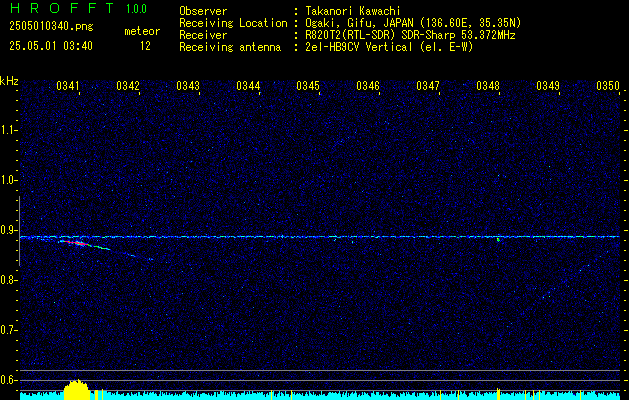Image resolution: width=629 pixels, height=400 pixels.
Task: Click the timestamp 25.05.01 03:40
Action: click(51, 46)
